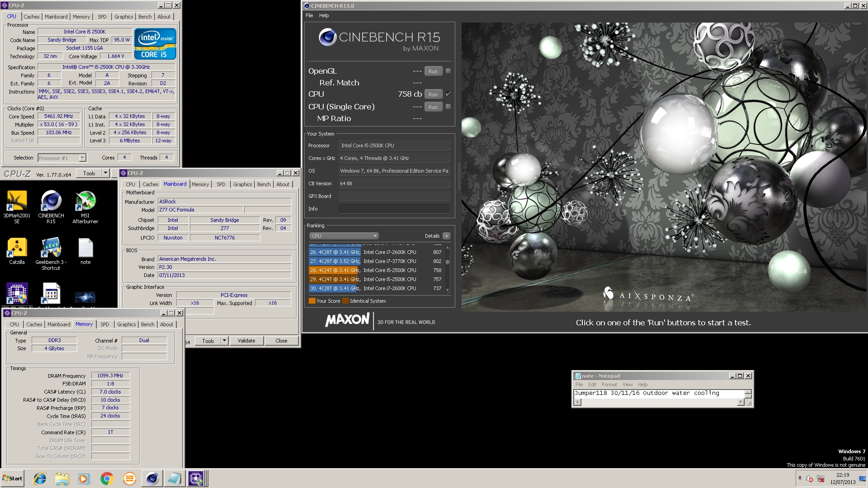Screen dimensions: 868x488
Task: Select ranking row 27 Intel Core i7-3770K, 802
Action: pos(376,261)
